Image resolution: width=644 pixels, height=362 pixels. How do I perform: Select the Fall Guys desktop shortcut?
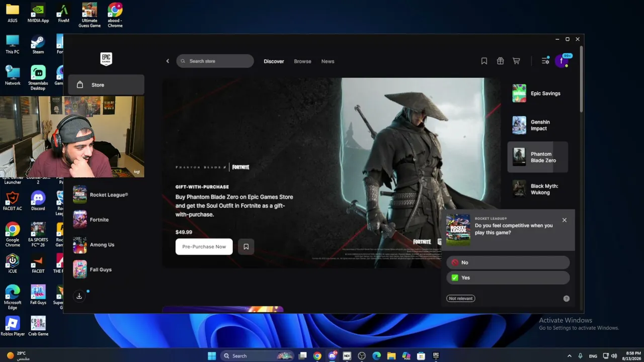[38, 295]
